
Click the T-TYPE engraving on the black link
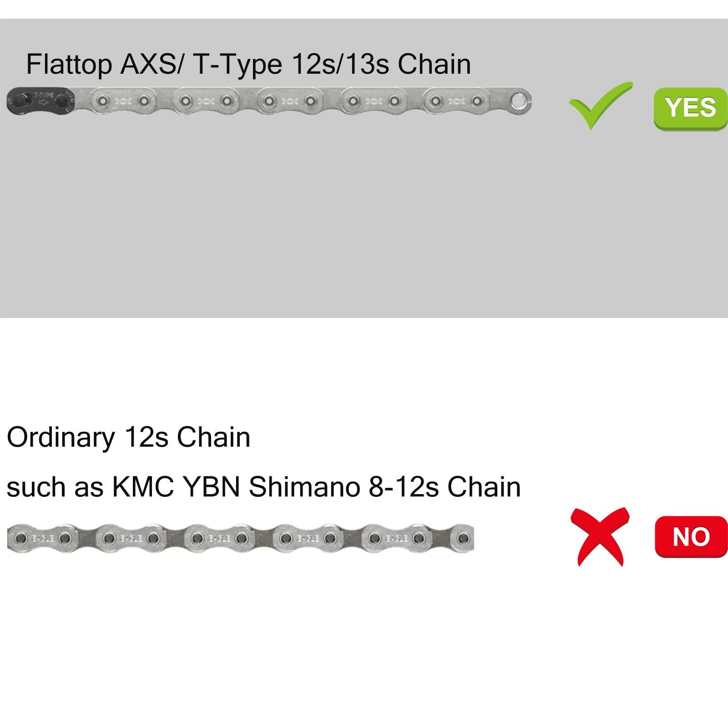[44, 95]
